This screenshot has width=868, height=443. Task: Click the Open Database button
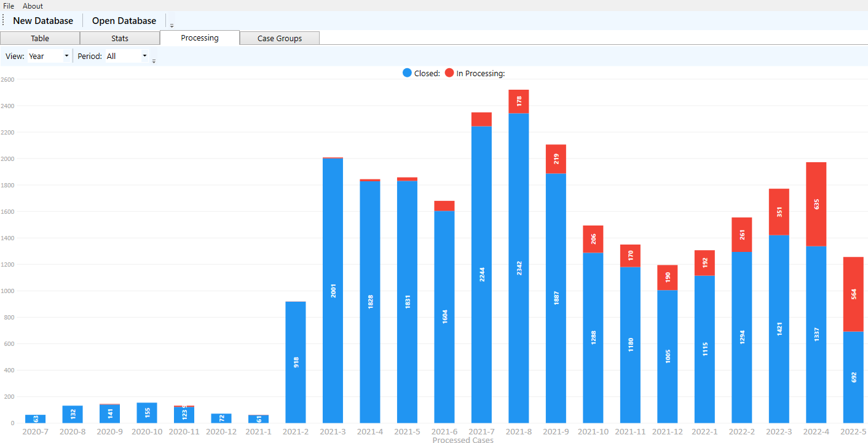pos(124,20)
